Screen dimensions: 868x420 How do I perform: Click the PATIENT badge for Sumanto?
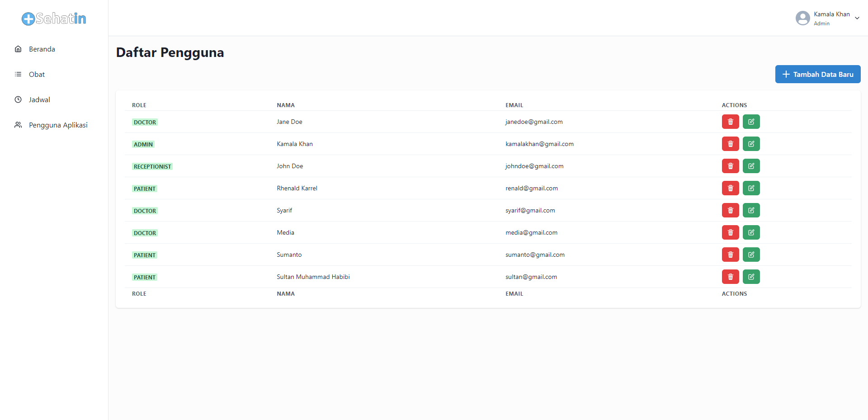tap(145, 255)
